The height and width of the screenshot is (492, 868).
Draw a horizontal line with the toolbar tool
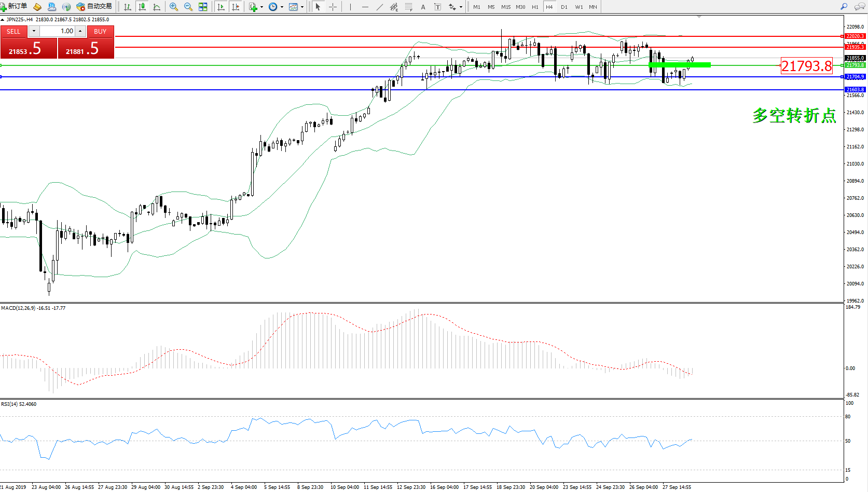pyautogui.click(x=365, y=7)
